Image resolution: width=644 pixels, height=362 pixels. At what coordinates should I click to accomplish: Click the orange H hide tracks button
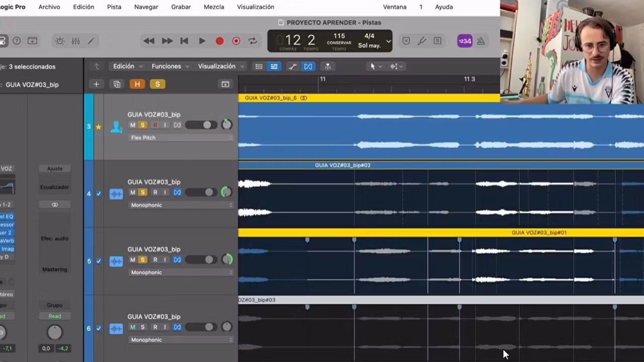(x=137, y=84)
